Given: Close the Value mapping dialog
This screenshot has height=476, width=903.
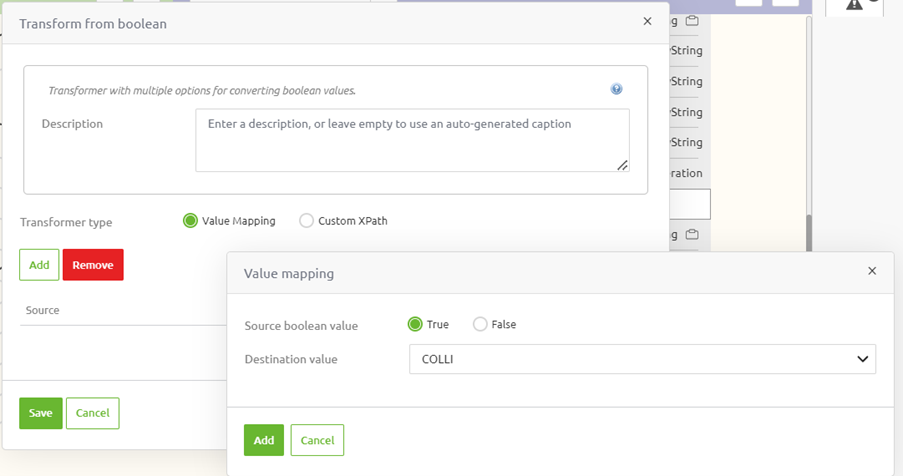Looking at the screenshot, I should (872, 271).
